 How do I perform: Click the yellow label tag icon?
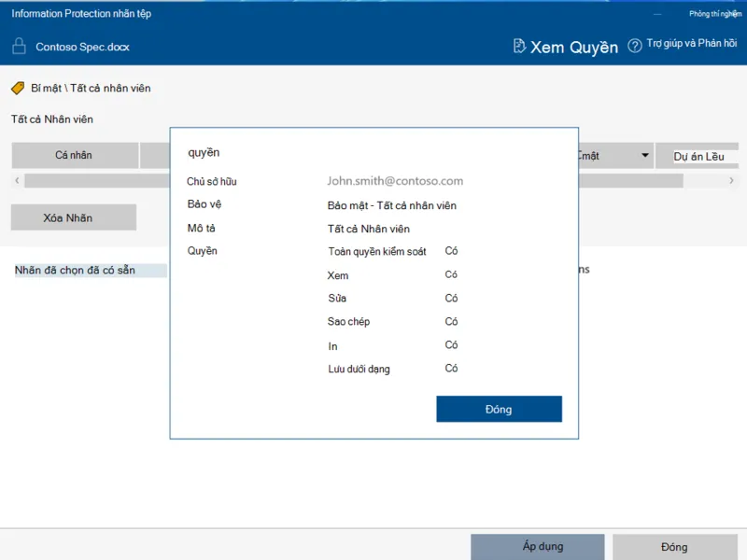(18, 88)
